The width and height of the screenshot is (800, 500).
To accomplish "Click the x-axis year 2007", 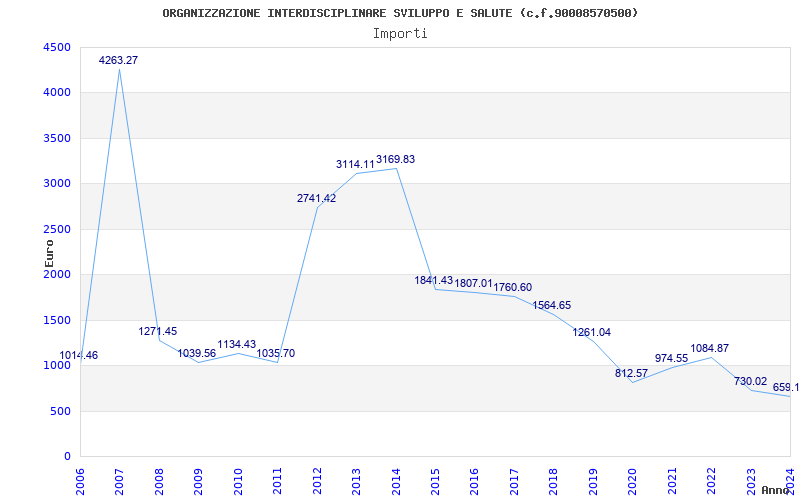I will tap(119, 482).
